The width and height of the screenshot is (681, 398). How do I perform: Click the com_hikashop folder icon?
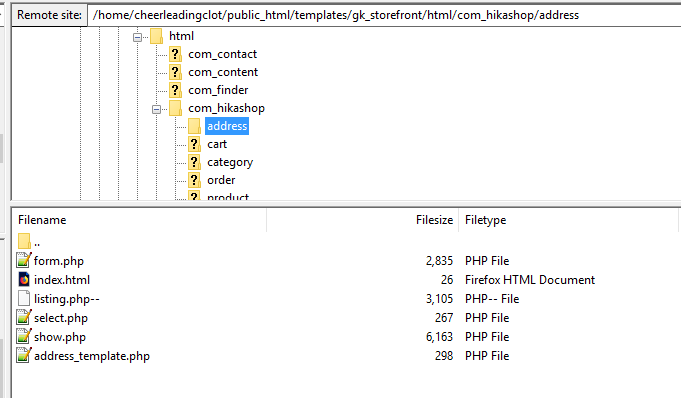click(175, 108)
